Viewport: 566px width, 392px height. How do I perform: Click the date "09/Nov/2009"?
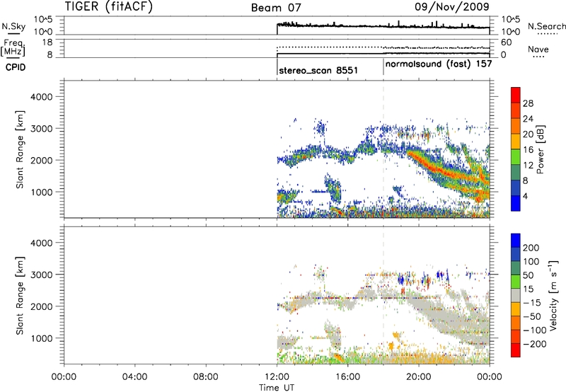click(x=451, y=6)
